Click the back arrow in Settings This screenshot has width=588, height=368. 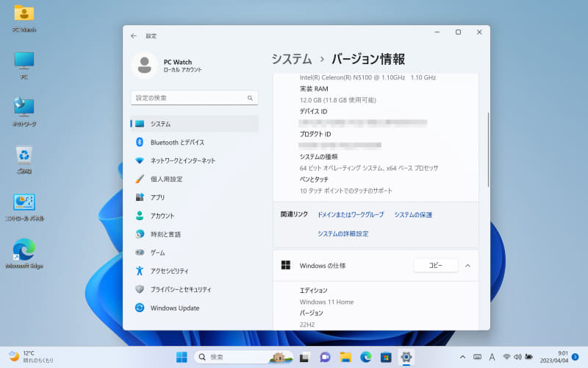point(134,36)
